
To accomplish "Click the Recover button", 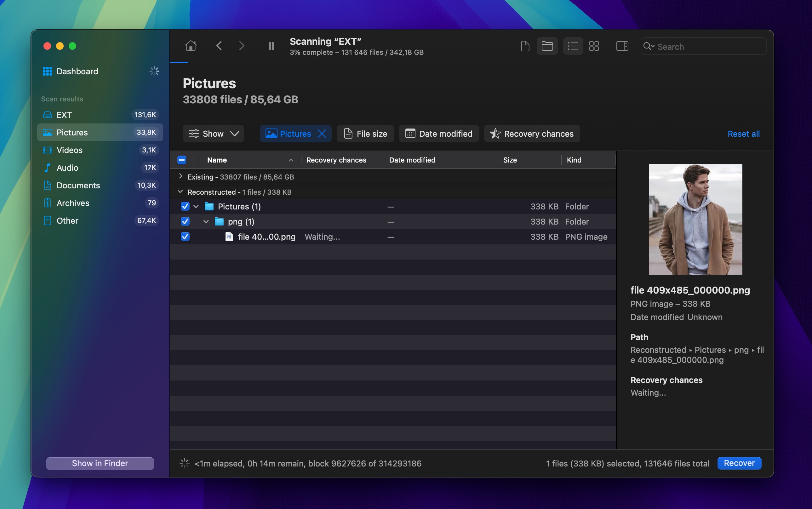I will (739, 463).
